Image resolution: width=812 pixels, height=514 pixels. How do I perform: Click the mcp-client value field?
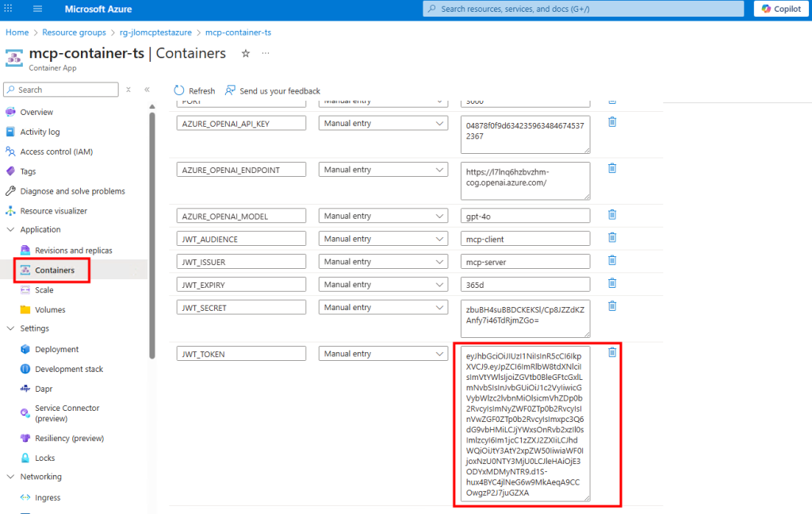click(x=525, y=238)
